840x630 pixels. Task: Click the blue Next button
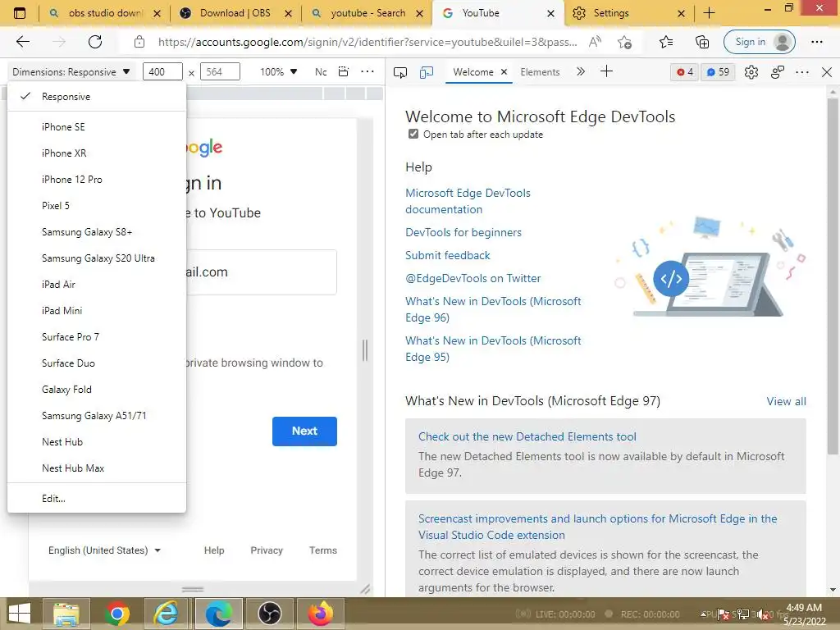[304, 431]
